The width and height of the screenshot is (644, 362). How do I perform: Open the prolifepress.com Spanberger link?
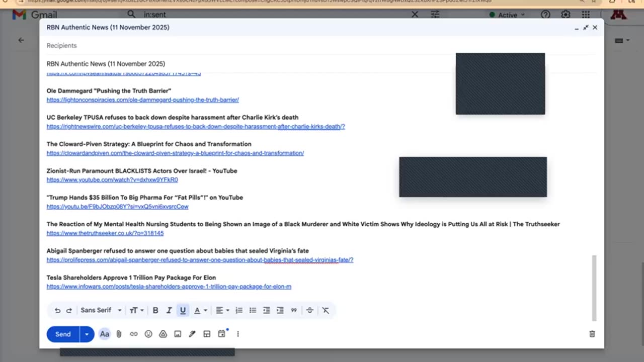pyautogui.click(x=200, y=260)
